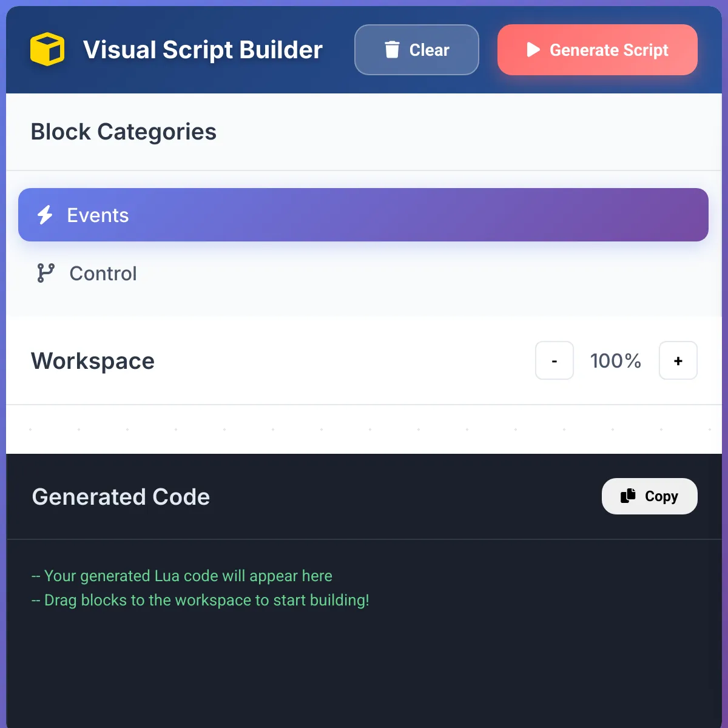Click the Visual Script Builder title
Viewport: 728px width, 728px height.
[x=203, y=50]
